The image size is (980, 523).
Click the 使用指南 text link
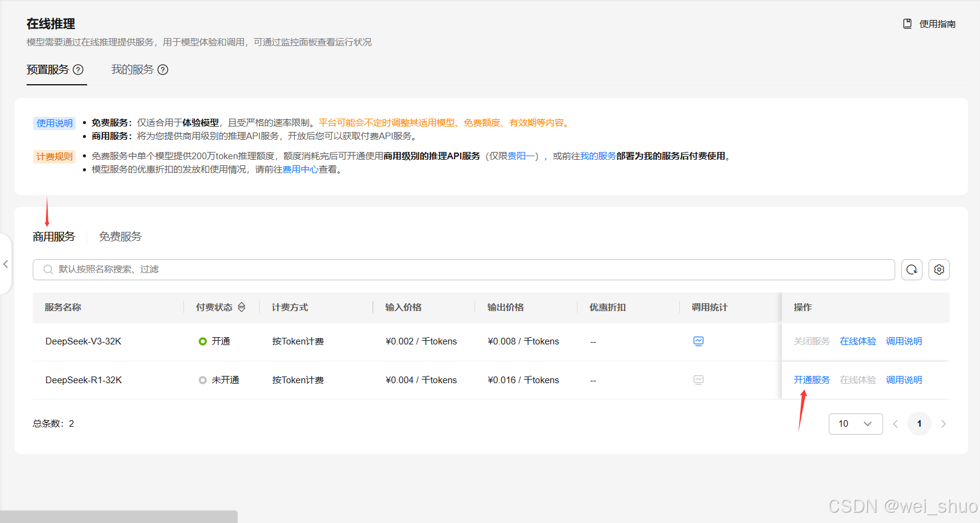[x=937, y=24]
